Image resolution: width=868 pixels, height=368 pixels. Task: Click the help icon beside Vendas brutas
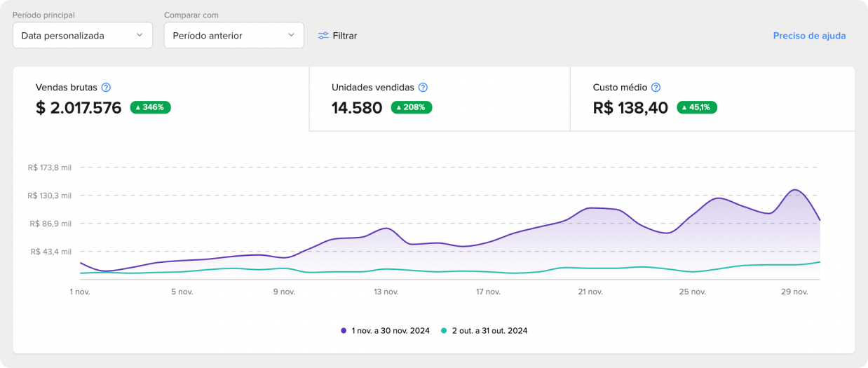[x=106, y=88]
